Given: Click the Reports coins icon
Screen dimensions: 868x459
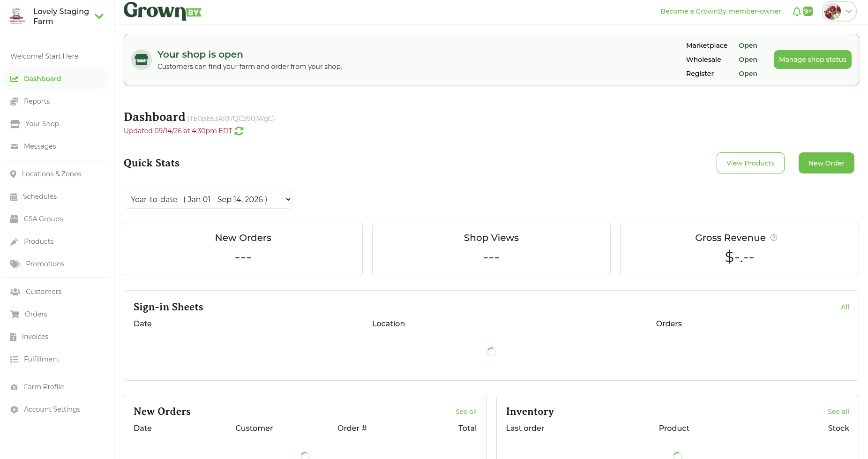Looking at the screenshot, I should [15, 101].
